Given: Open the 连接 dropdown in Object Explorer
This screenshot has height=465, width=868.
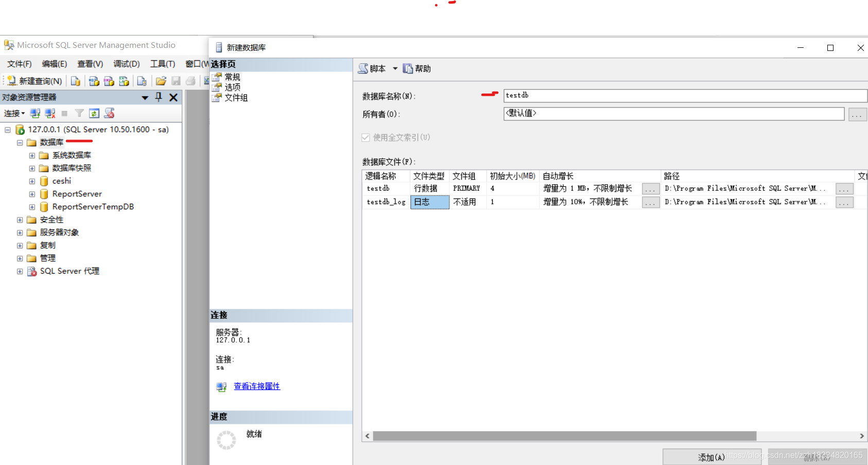Looking at the screenshot, I should click(x=14, y=113).
